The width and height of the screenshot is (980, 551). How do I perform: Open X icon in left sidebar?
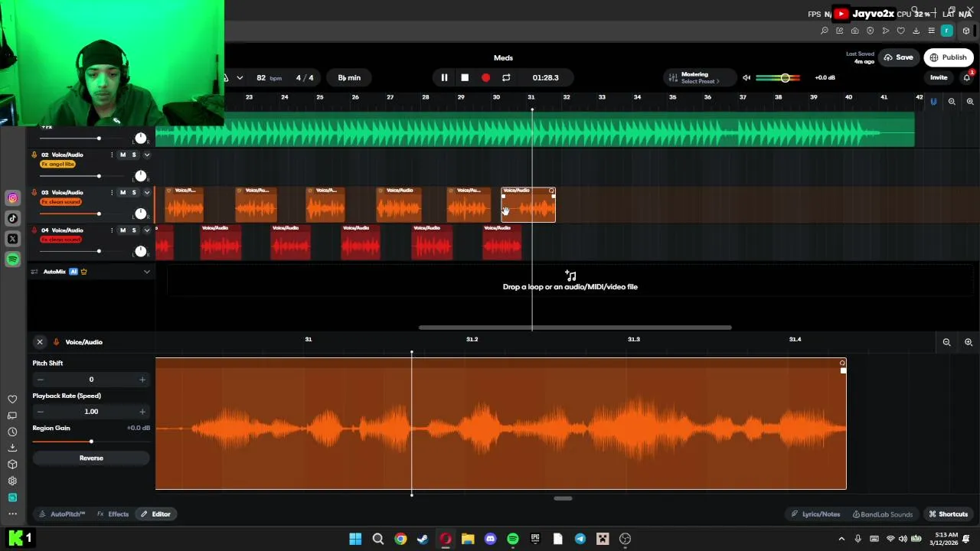[12, 239]
